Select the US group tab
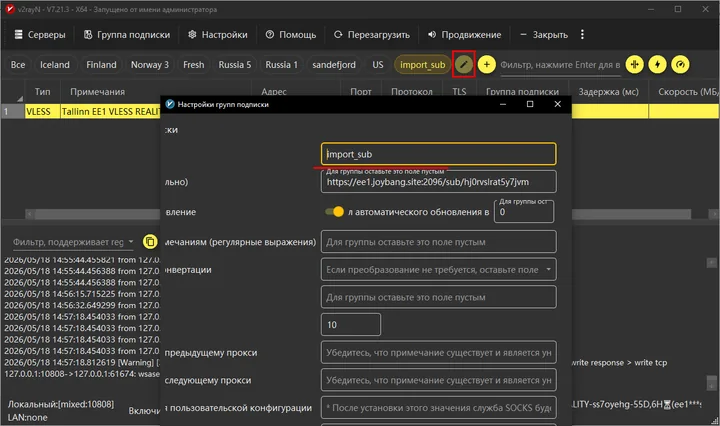The width and height of the screenshot is (720, 426). coord(377,65)
